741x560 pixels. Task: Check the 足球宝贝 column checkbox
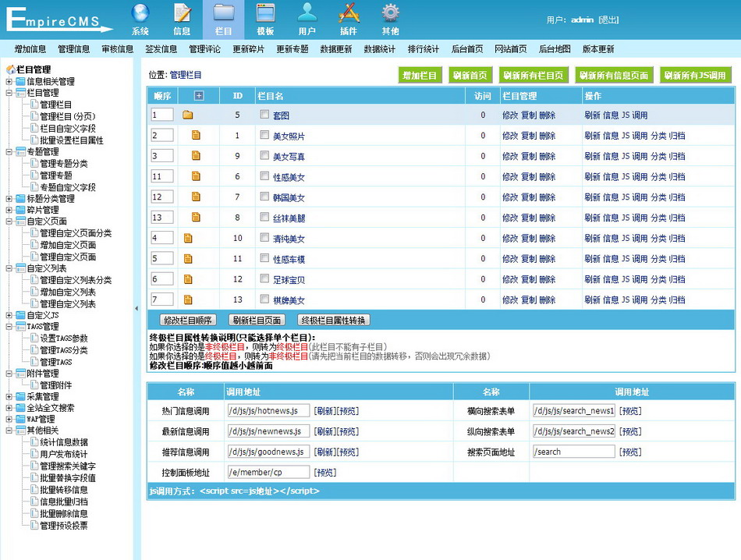tap(264, 278)
